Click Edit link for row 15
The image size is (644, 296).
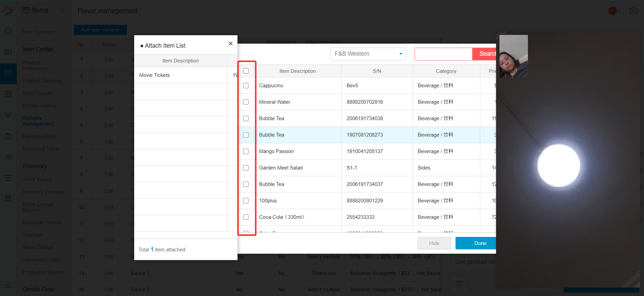(109, 290)
